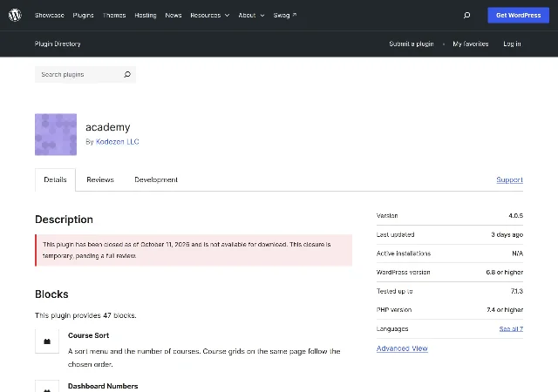Click the version value 4.0.5
Viewport: 558px width, 392px height.
(515, 215)
